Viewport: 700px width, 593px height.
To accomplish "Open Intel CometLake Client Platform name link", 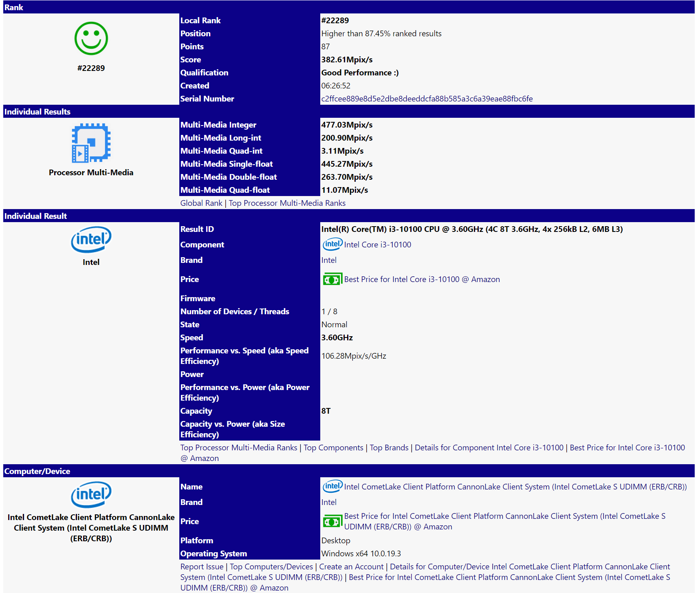I will coord(515,487).
